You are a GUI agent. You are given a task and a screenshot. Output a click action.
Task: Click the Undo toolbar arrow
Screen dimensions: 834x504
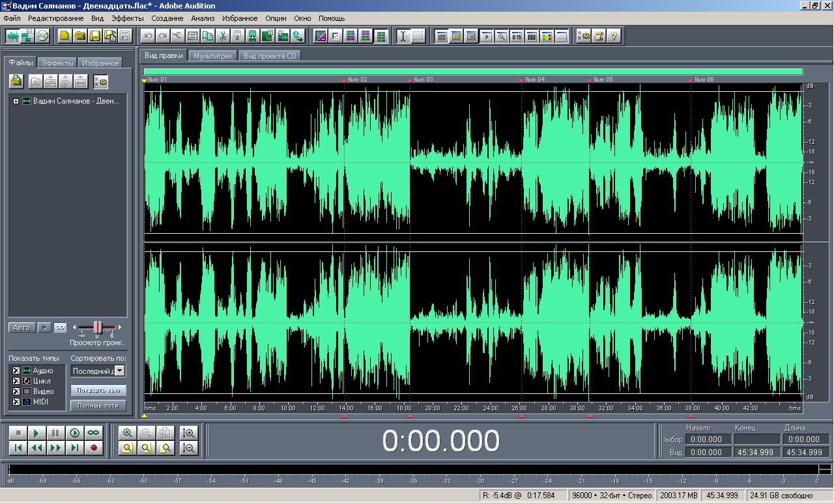[148, 36]
